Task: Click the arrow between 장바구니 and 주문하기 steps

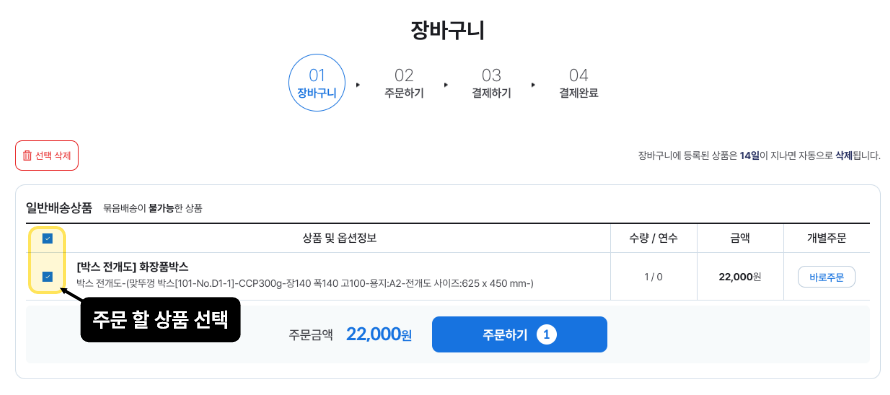Action: pos(358,85)
